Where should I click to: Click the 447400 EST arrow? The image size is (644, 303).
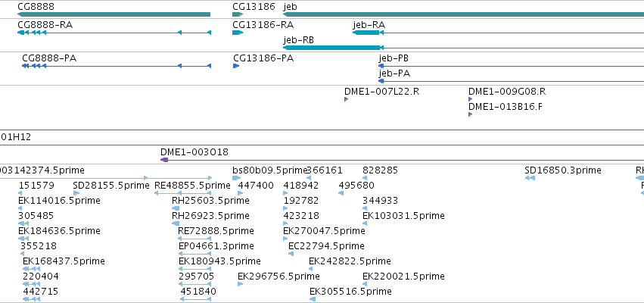coord(241,193)
